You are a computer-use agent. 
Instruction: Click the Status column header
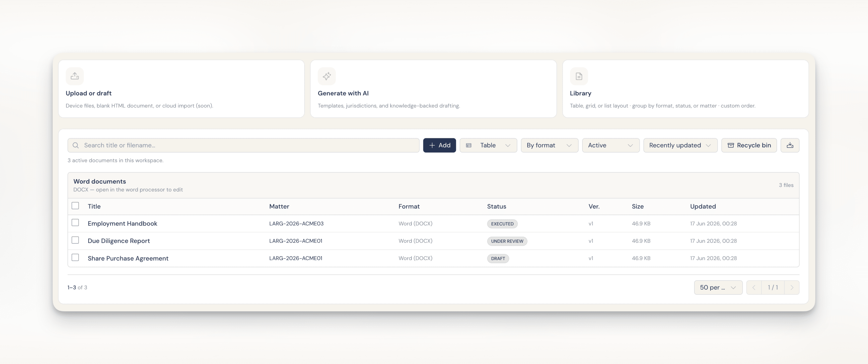pyautogui.click(x=496, y=207)
